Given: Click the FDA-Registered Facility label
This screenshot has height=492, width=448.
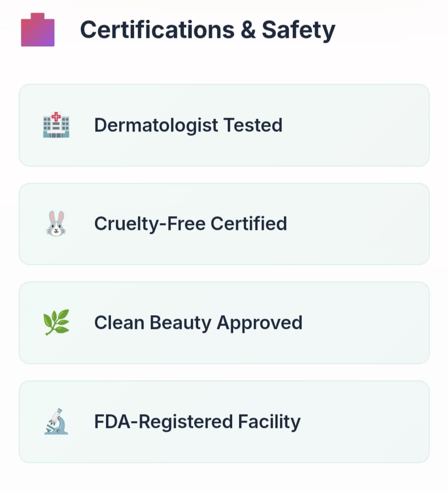Looking at the screenshot, I should (197, 422).
